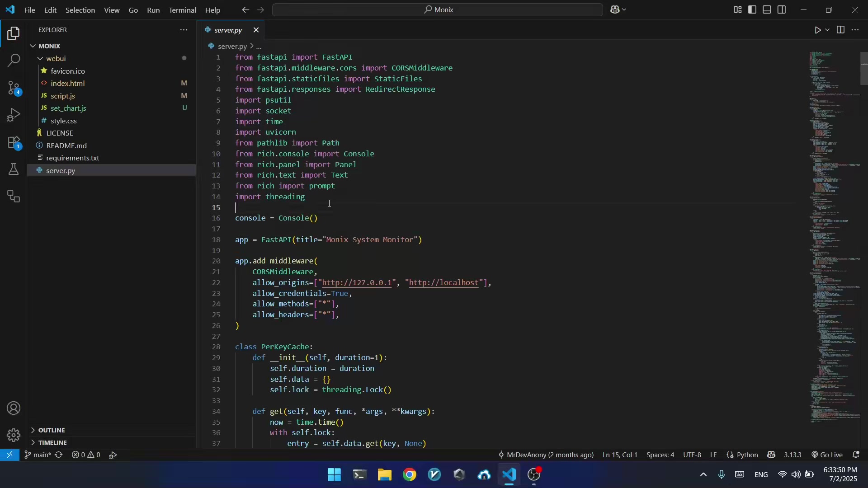Viewport: 868px width, 488px height.
Task: Open Run and Debug view
Action: (14, 115)
